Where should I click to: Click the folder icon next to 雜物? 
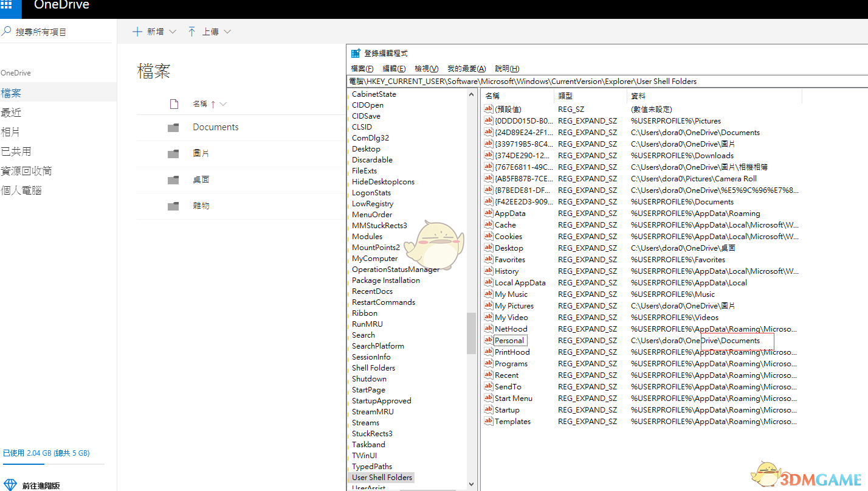(x=174, y=206)
